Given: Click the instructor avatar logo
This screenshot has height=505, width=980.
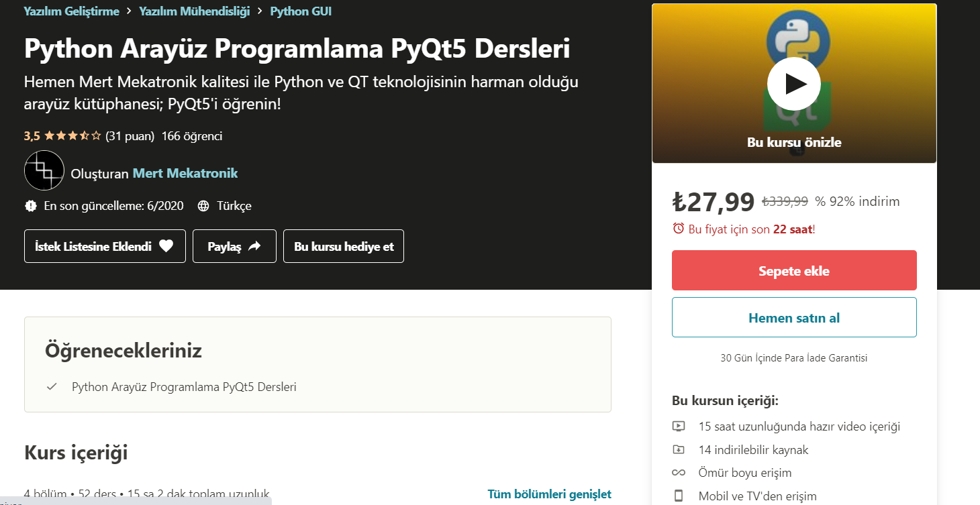Looking at the screenshot, I should pyautogui.click(x=44, y=171).
